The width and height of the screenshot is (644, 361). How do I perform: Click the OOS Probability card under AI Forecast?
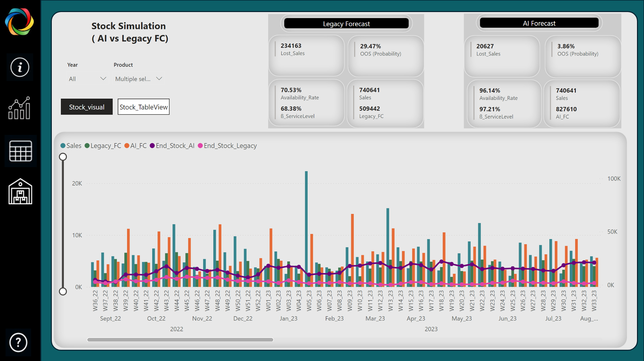583,55
